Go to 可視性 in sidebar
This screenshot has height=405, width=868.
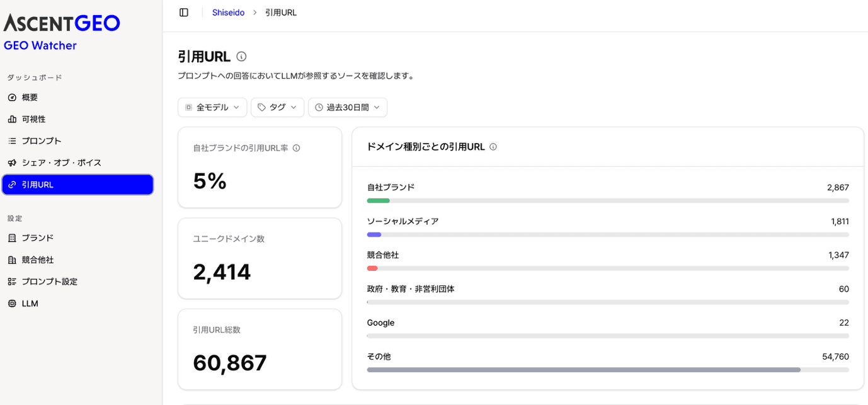click(x=77, y=119)
